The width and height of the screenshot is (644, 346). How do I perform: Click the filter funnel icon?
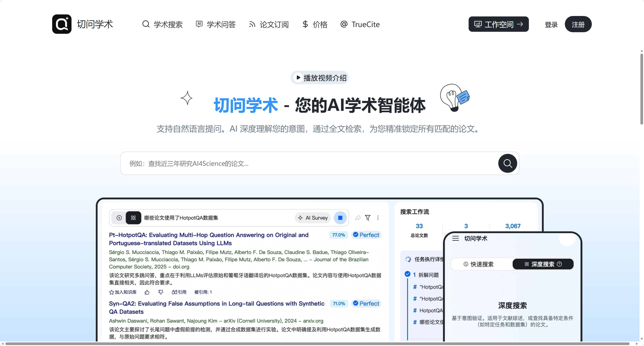click(367, 218)
